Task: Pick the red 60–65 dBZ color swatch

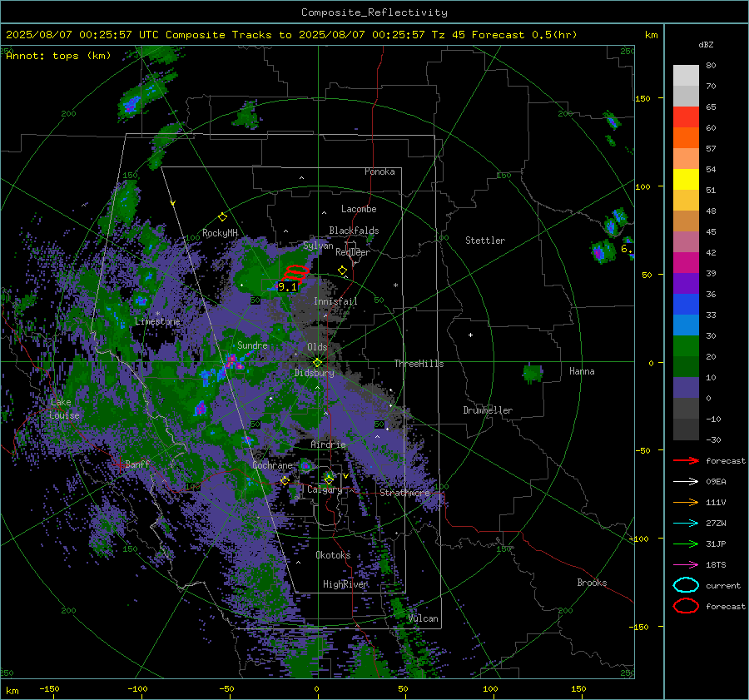Action: 686,117
